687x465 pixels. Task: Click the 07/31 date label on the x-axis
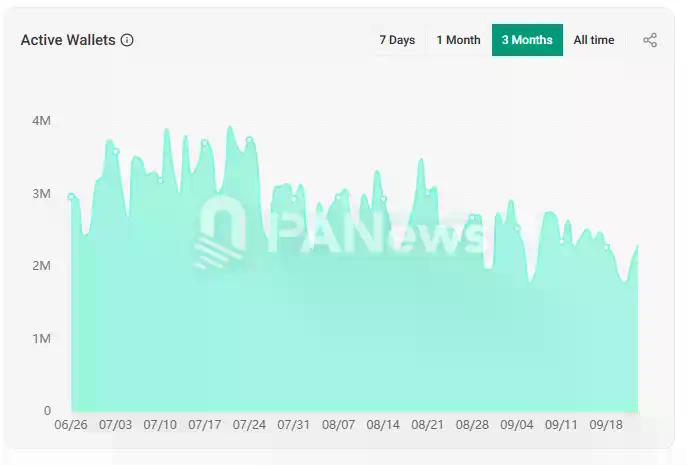[x=293, y=425]
